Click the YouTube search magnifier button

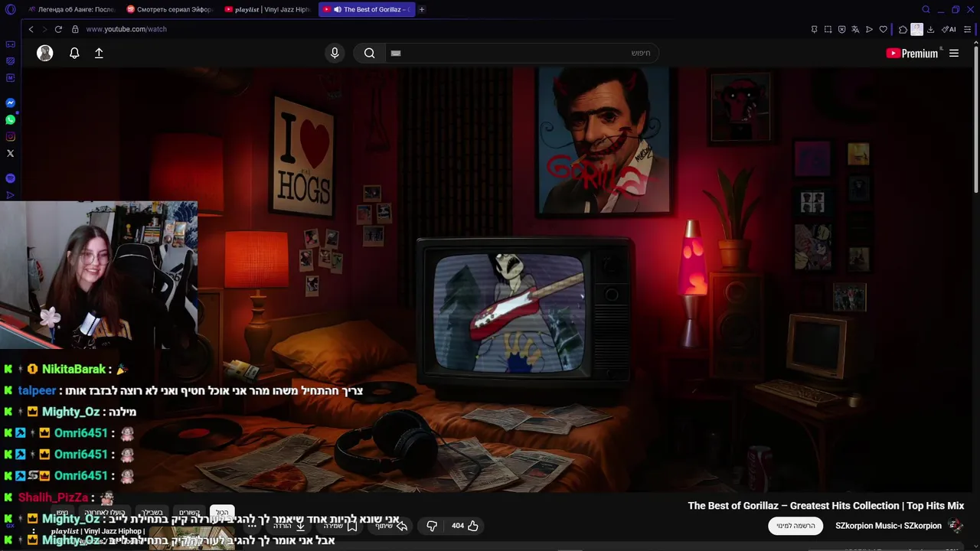pyautogui.click(x=369, y=53)
